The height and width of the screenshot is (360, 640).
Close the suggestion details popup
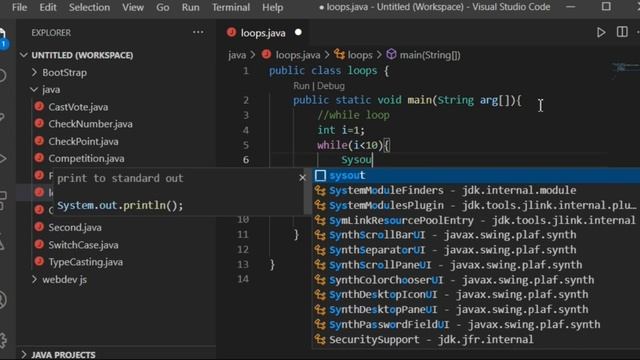click(302, 178)
